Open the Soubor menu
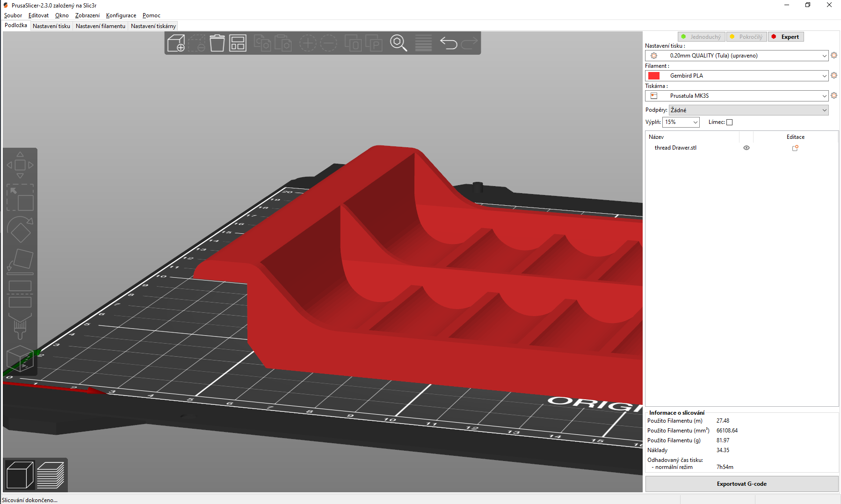This screenshot has height=504, width=841. tap(13, 15)
